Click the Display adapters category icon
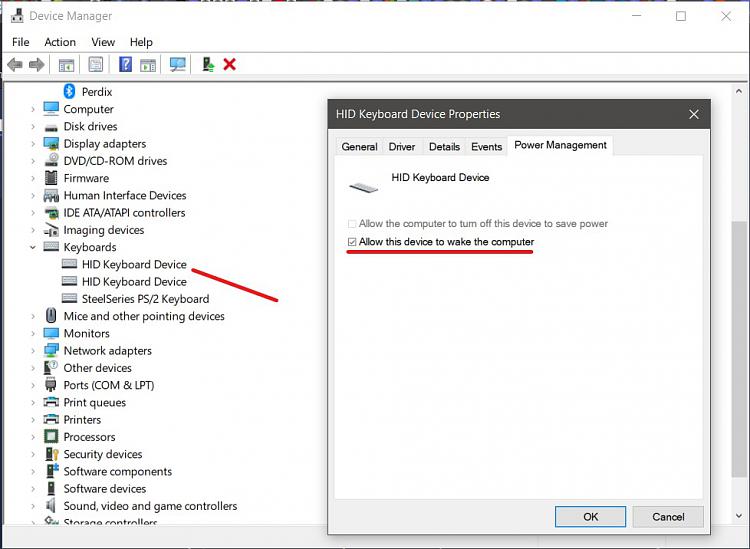Viewport: 750px width, 549px height. click(x=51, y=143)
